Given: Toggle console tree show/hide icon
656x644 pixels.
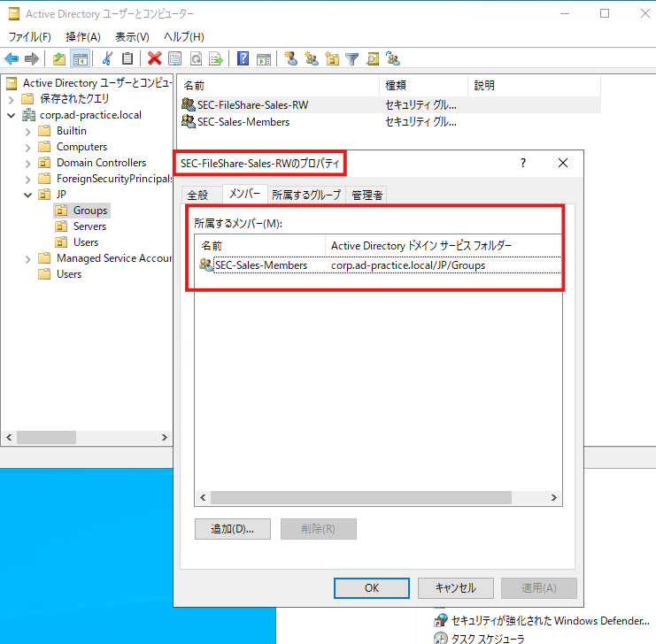Looking at the screenshot, I should coord(81,59).
